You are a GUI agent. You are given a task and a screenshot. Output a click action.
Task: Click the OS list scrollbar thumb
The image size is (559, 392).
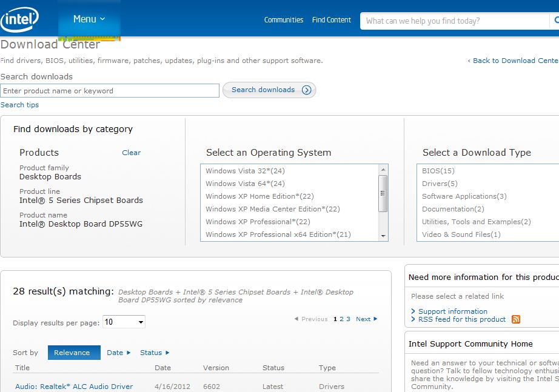point(383,193)
